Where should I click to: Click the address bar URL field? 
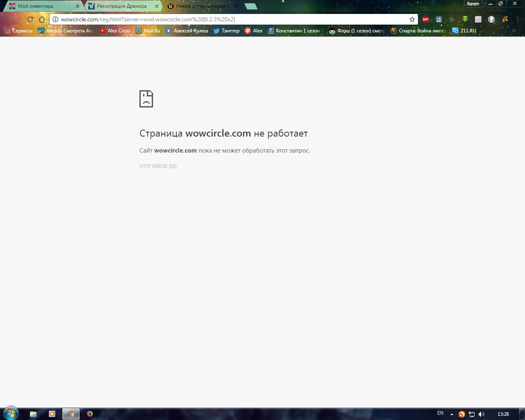[230, 19]
